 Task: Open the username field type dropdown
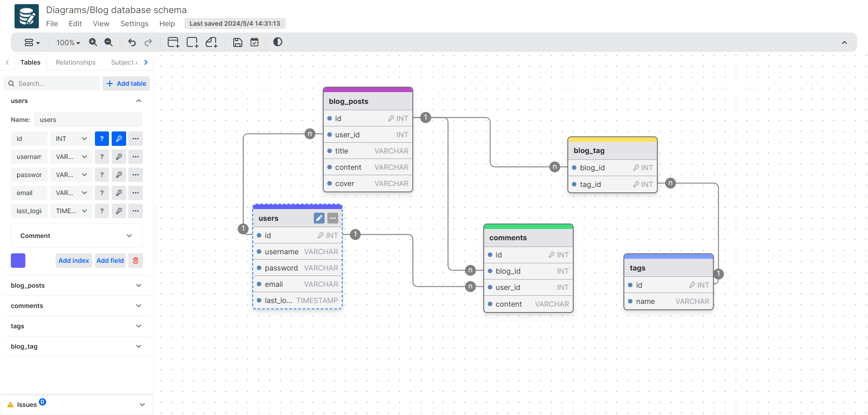(71, 157)
